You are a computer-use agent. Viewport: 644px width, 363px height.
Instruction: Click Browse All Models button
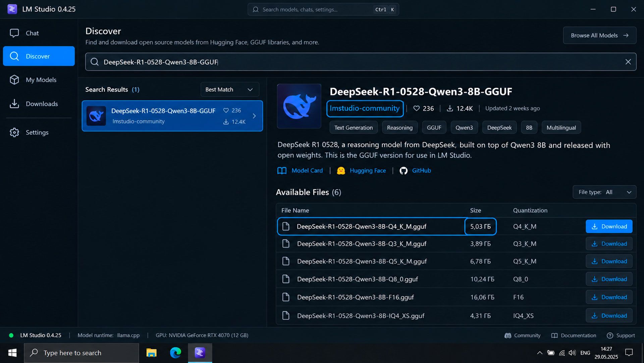coord(599,35)
